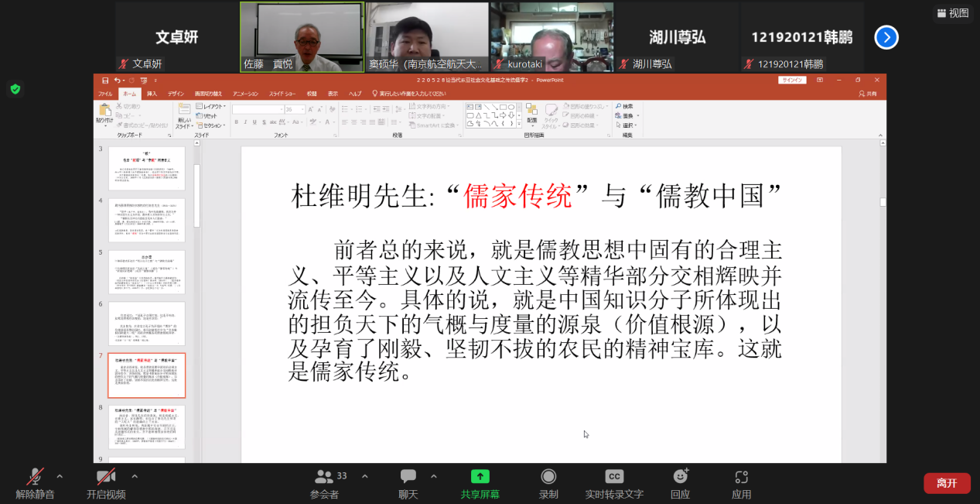Image resolution: width=980 pixels, height=504 pixels.
Task: Open the PowerPoint デザイン tab
Action: 176,94
